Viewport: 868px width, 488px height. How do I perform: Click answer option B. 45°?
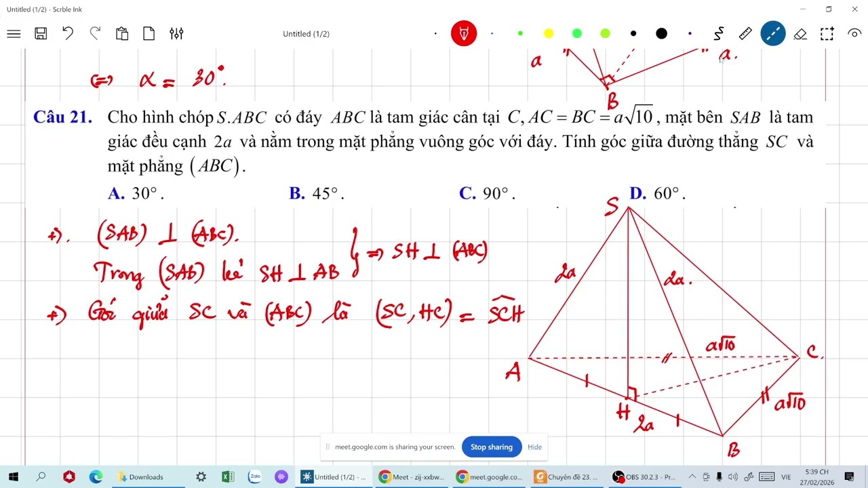317,194
